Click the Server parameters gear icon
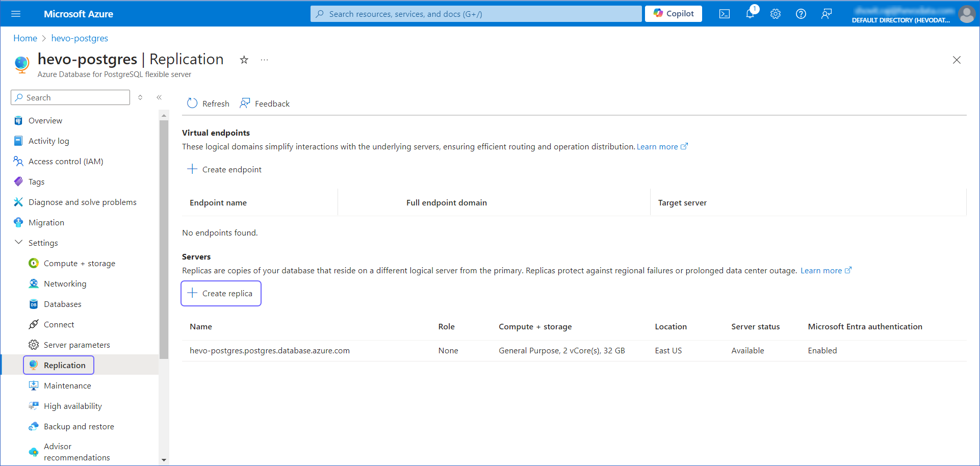This screenshot has width=980, height=466. click(x=34, y=345)
